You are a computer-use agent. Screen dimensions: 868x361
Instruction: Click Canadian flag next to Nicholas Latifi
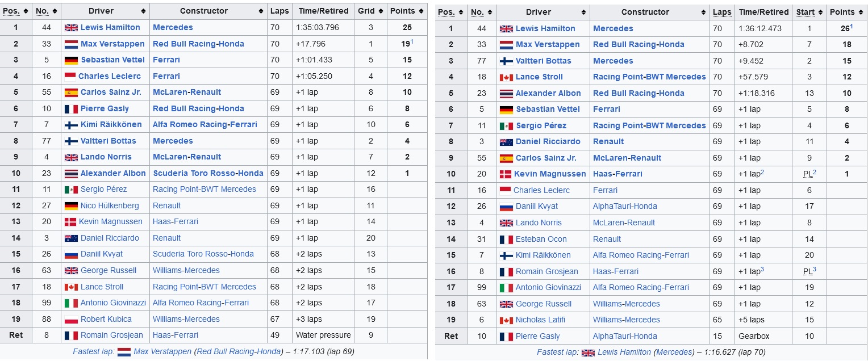pos(506,320)
